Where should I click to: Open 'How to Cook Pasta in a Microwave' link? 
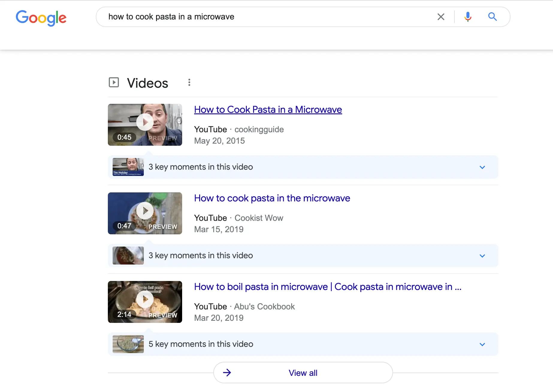[x=268, y=110]
